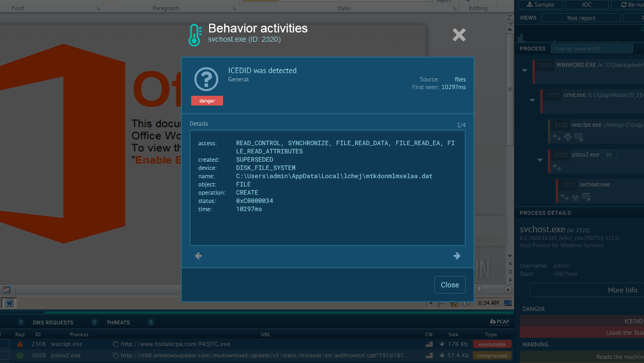Click the question mark ICEDID detection icon
The image size is (644, 363).
pyautogui.click(x=207, y=79)
